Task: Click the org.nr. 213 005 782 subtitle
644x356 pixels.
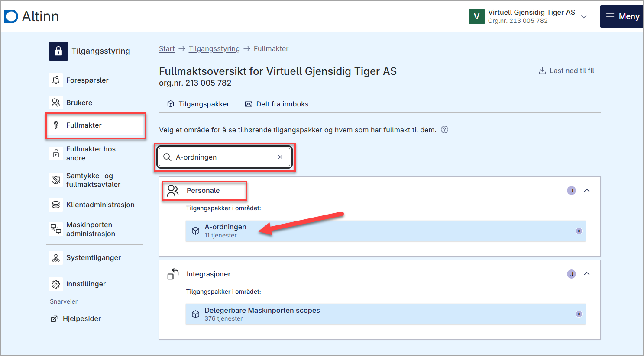Action: click(x=195, y=83)
